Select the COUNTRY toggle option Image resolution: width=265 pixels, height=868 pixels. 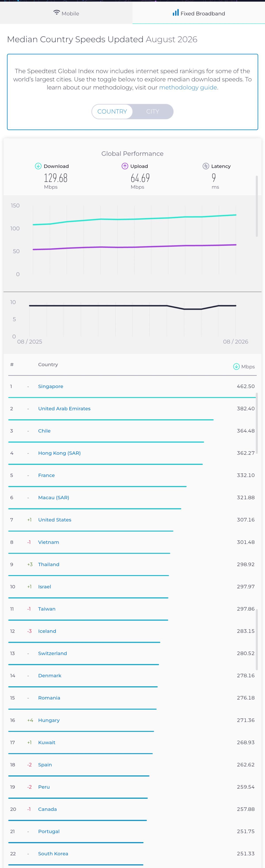coord(112,112)
